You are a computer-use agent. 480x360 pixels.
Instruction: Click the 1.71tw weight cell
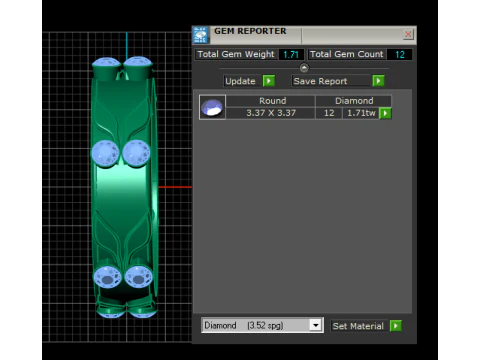pos(361,113)
